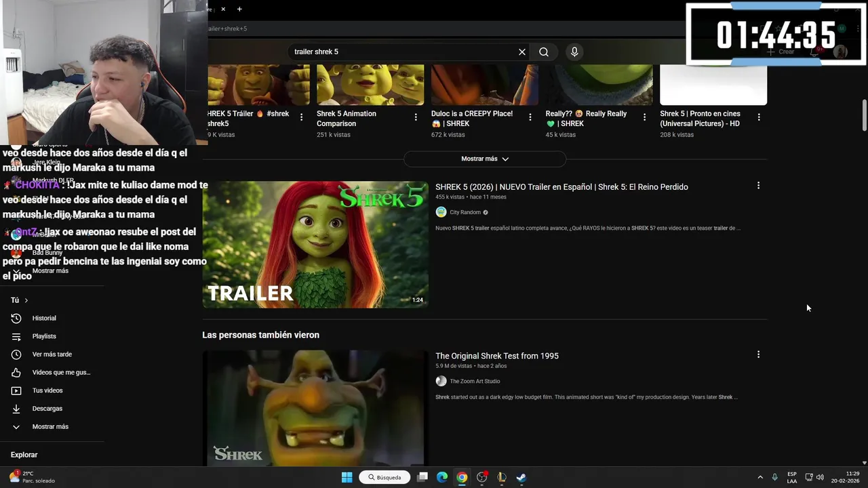The image size is (868, 488).
Task: Open 'Really?? Really Really' short title
Action: (x=587, y=119)
